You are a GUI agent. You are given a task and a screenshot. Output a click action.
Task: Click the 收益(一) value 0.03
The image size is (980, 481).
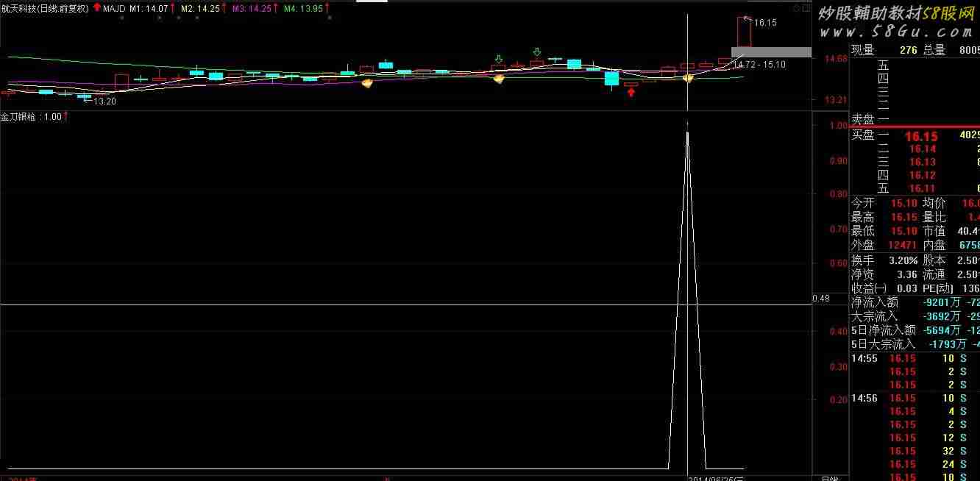pos(908,289)
